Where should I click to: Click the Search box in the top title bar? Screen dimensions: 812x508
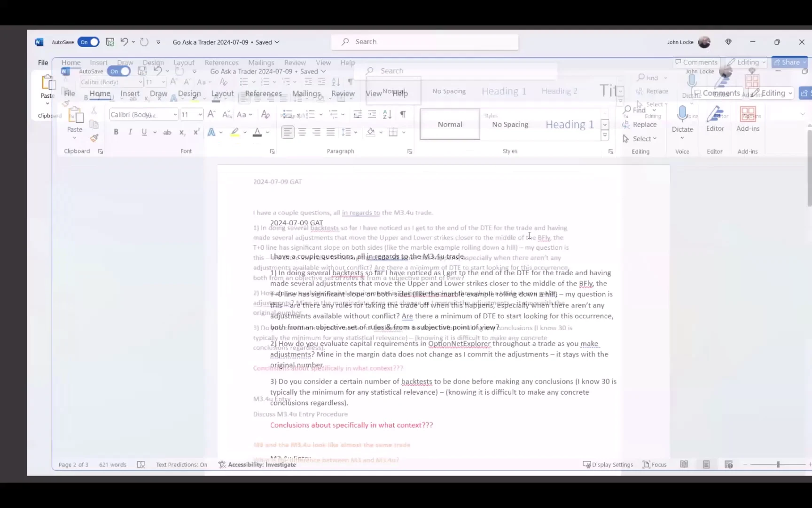click(425, 42)
